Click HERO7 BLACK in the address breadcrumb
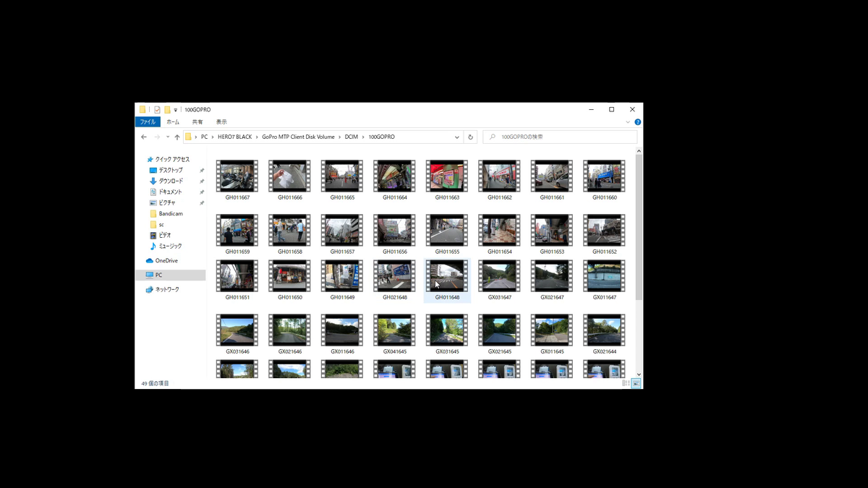This screenshot has width=868, height=488. pos(234,137)
